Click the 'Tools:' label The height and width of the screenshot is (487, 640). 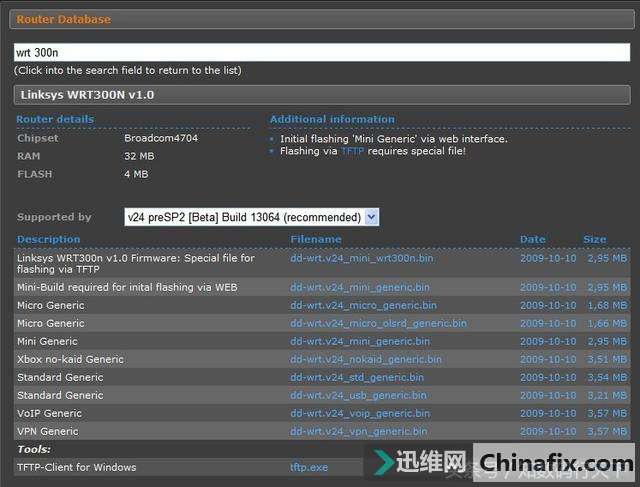(x=34, y=449)
